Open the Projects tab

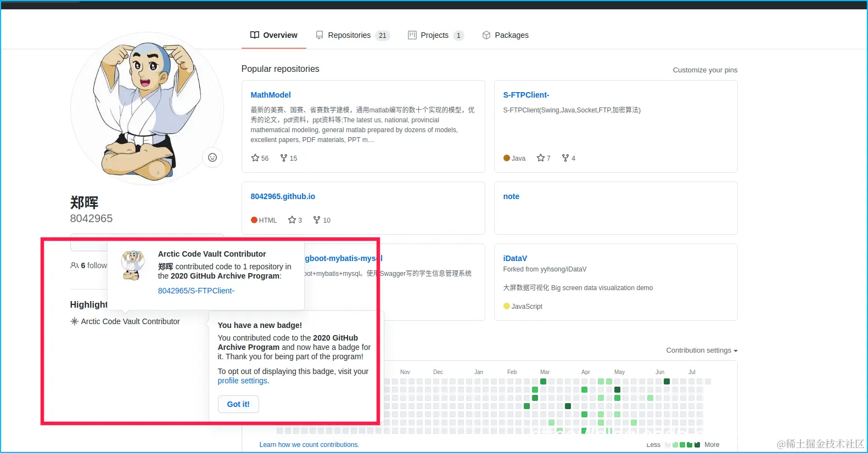(436, 35)
